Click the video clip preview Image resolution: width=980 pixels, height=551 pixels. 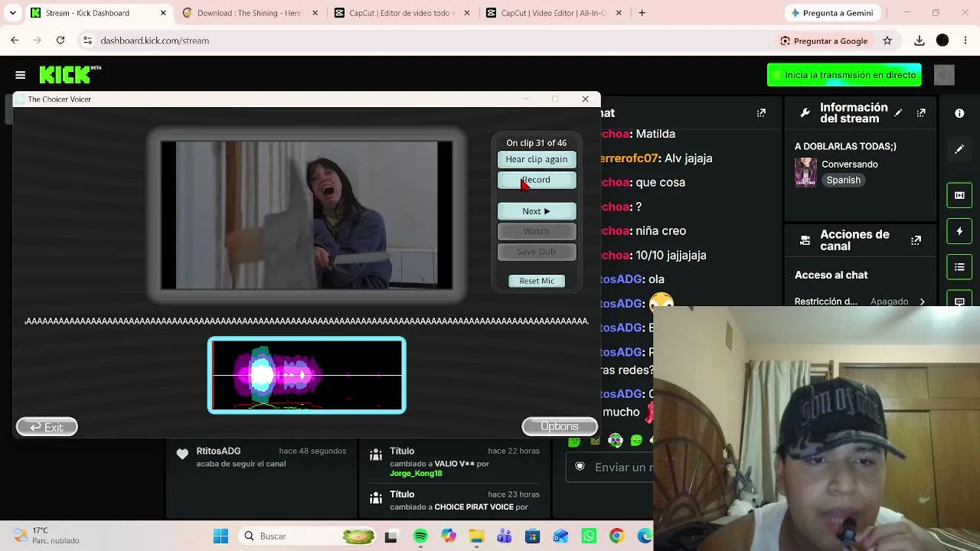pyautogui.click(x=306, y=215)
